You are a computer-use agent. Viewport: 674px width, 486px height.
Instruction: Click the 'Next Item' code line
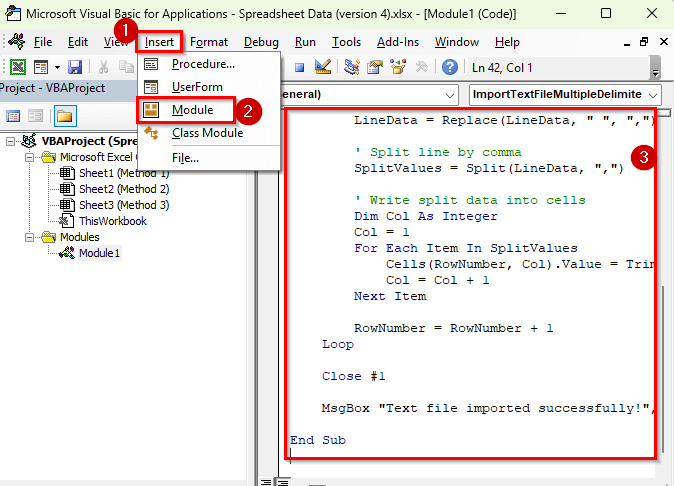pos(390,296)
